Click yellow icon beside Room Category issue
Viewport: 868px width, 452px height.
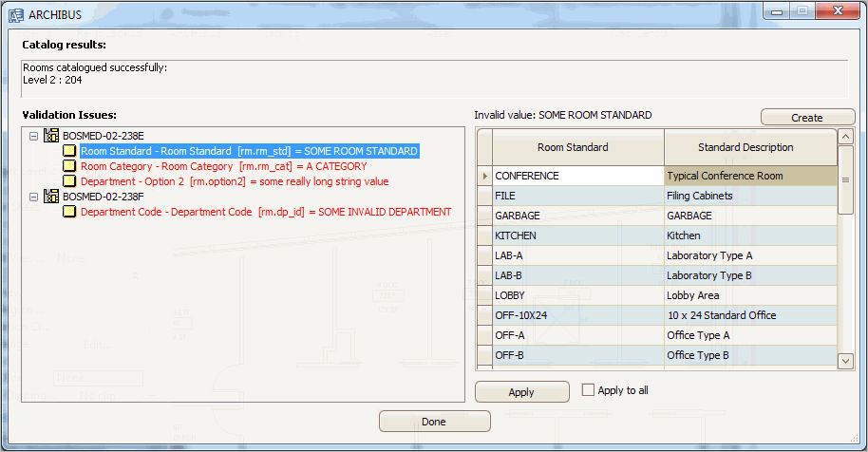click(69, 166)
